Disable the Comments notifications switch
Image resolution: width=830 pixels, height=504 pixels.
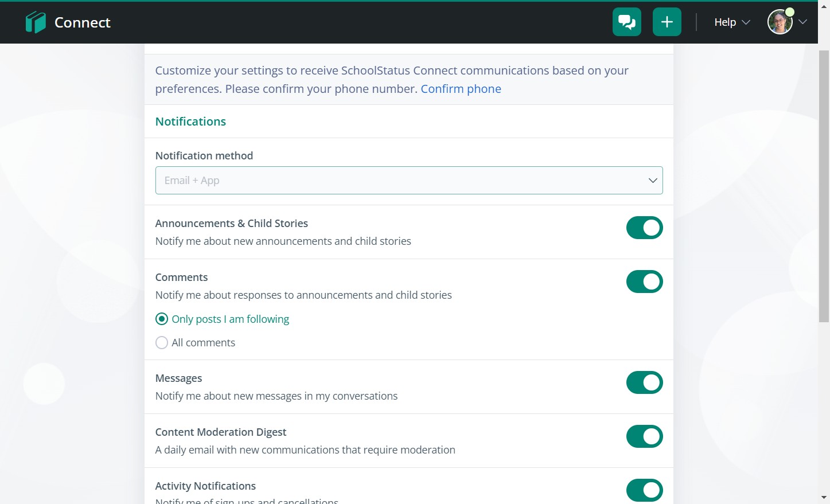click(644, 282)
